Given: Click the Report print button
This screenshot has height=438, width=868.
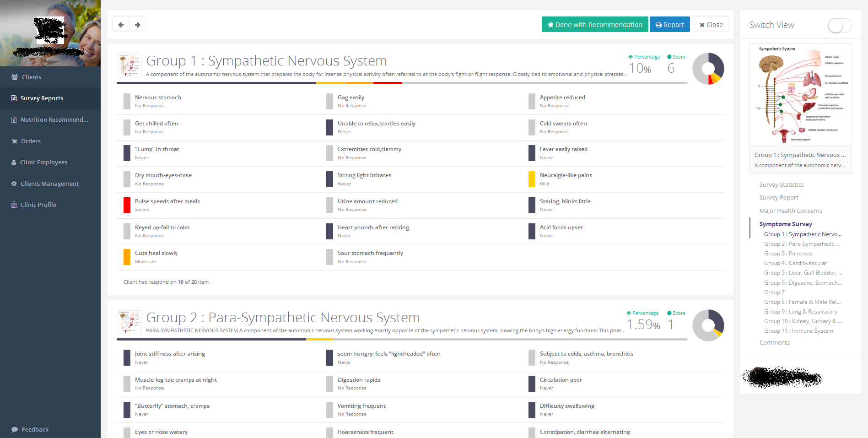Looking at the screenshot, I should [x=669, y=25].
